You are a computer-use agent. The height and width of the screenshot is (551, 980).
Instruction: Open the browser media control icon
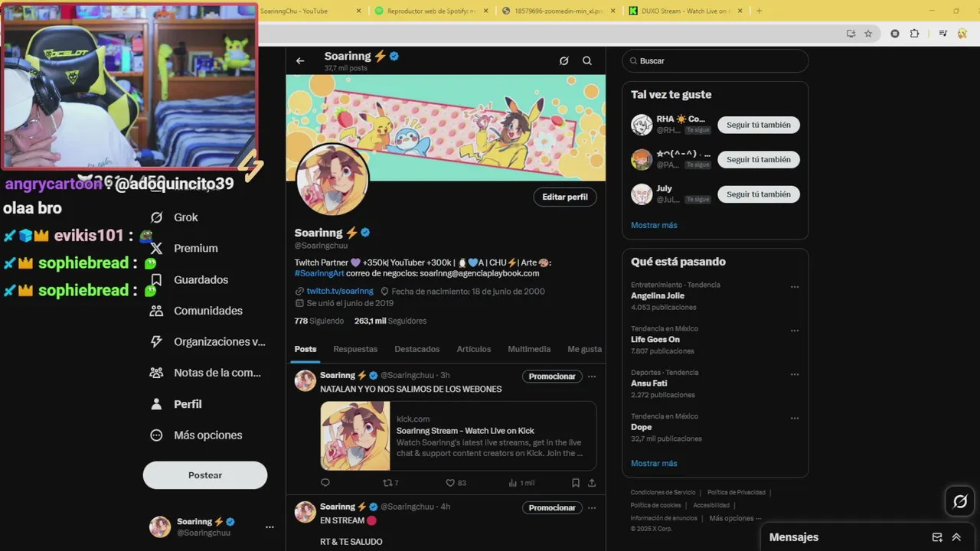[943, 34]
